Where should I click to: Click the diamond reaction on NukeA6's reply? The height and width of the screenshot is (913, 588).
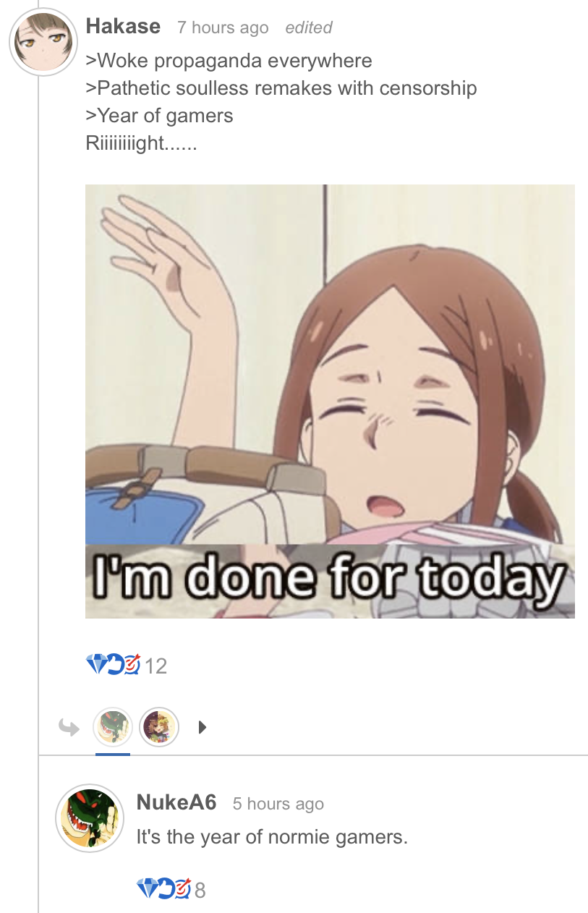click(x=146, y=888)
